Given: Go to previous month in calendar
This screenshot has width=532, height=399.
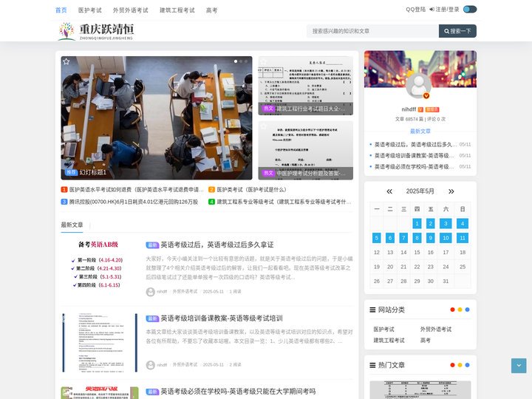Looking at the screenshot, I should [389, 191].
